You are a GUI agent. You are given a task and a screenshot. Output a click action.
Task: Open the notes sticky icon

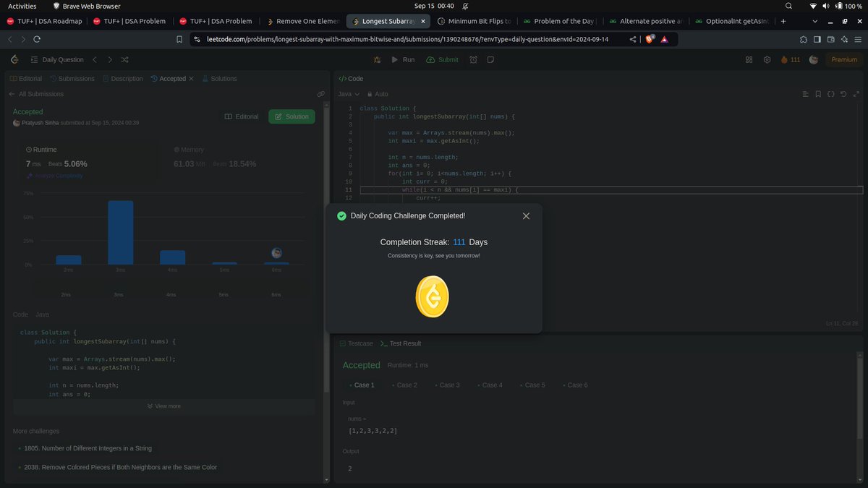click(x=490, y=59)
